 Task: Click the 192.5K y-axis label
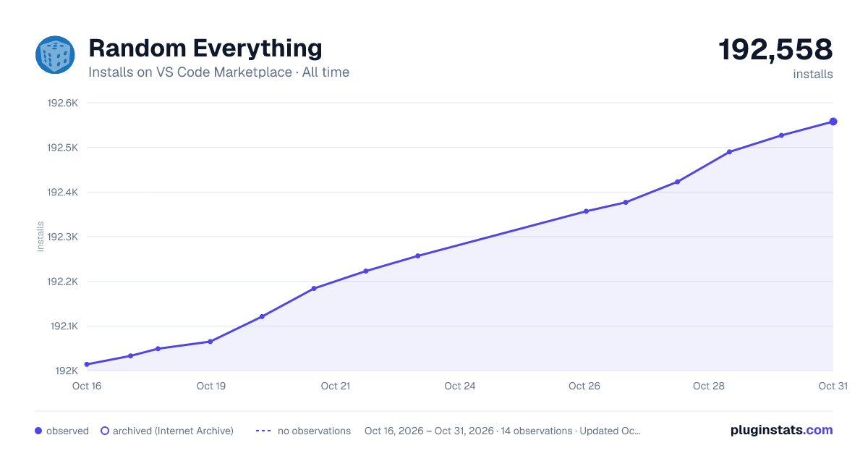pyautogui.click(x=62, y=148)
